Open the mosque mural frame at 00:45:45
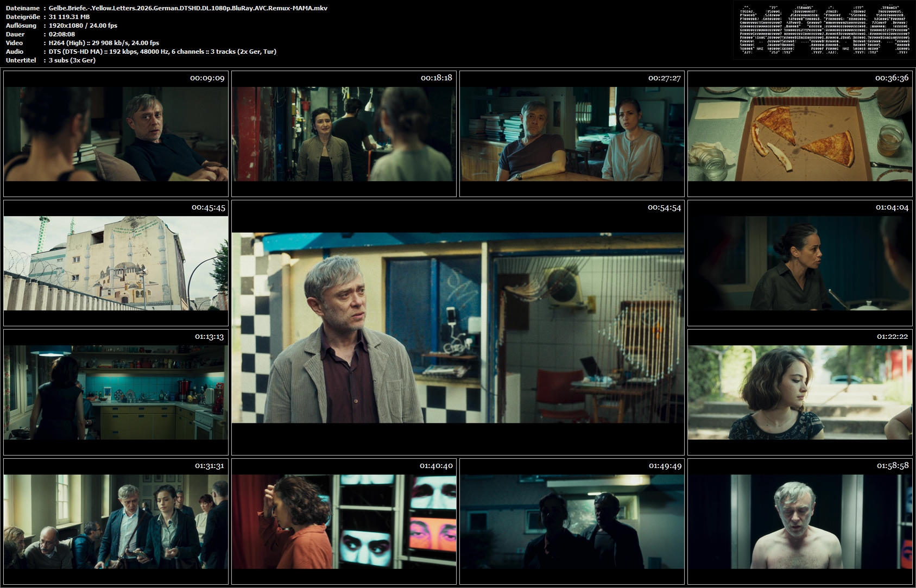The height and width of the screenshot is (588, 916). click(x=116, y=263)
